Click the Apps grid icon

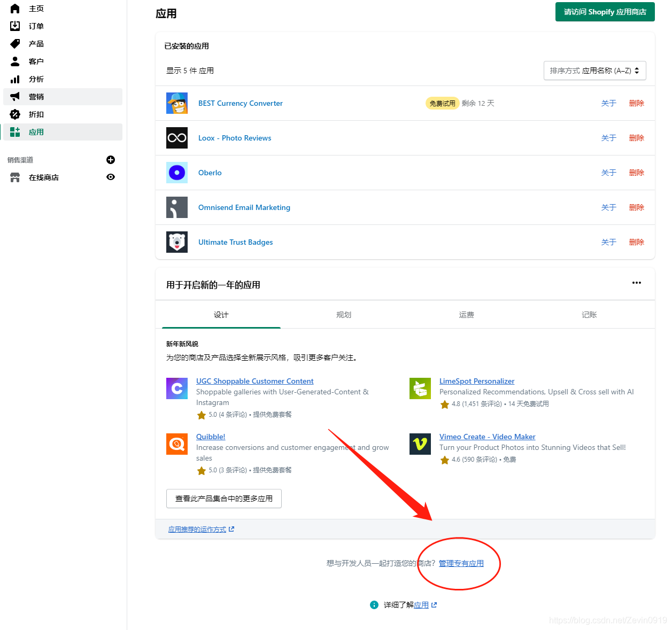[15, 132]
